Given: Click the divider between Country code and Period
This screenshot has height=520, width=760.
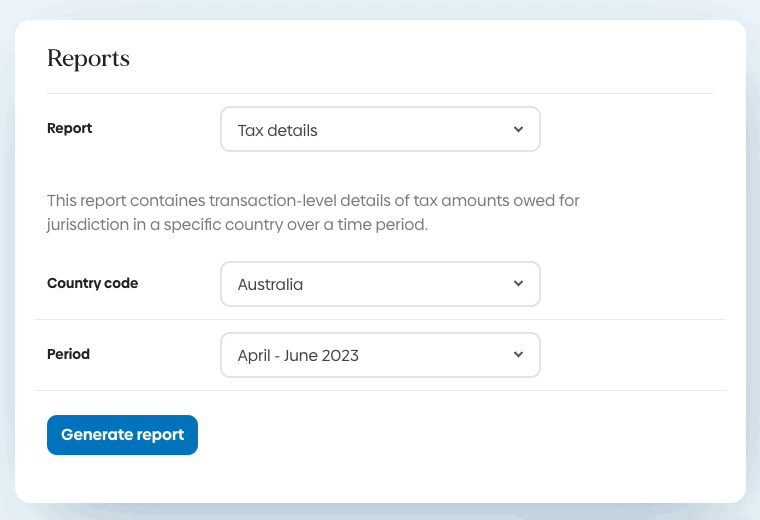Looking at the screenshot, I should [x=380, y=320].
